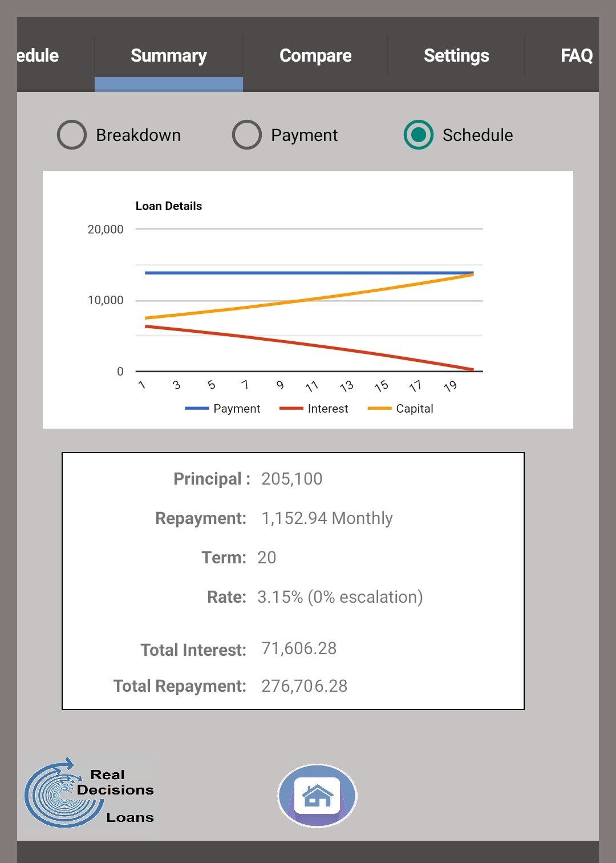
Task: Open the Settings tab
Action: 456,56
